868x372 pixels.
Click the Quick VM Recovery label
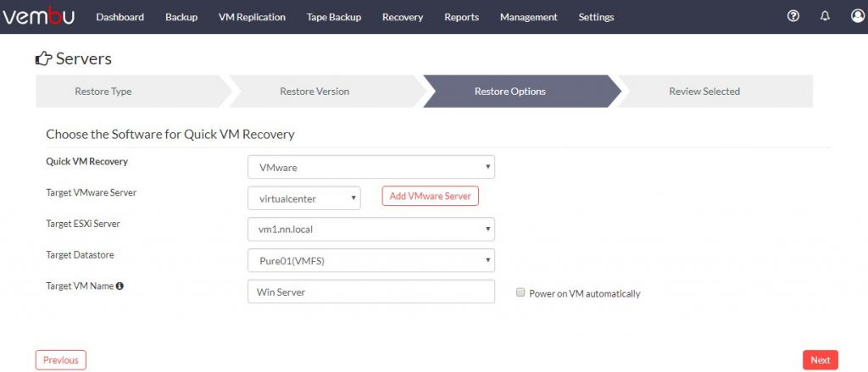[87, 162]
